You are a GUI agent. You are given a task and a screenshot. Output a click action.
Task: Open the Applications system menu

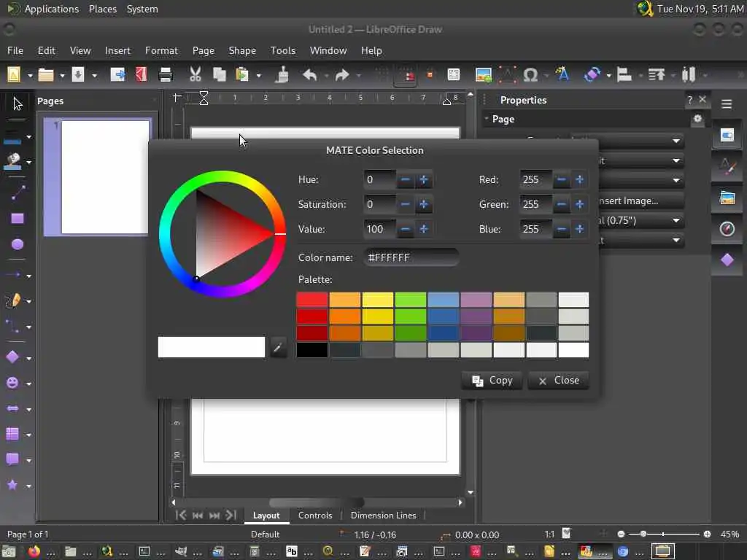(x=52, y=9)
